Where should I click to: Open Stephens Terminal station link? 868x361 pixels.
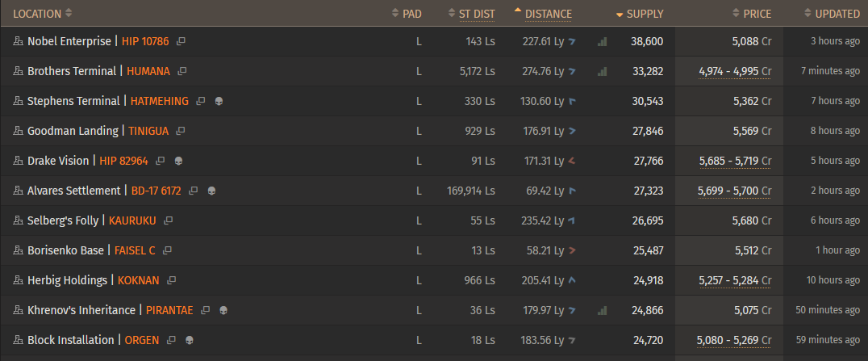click(x=72, y=101)
